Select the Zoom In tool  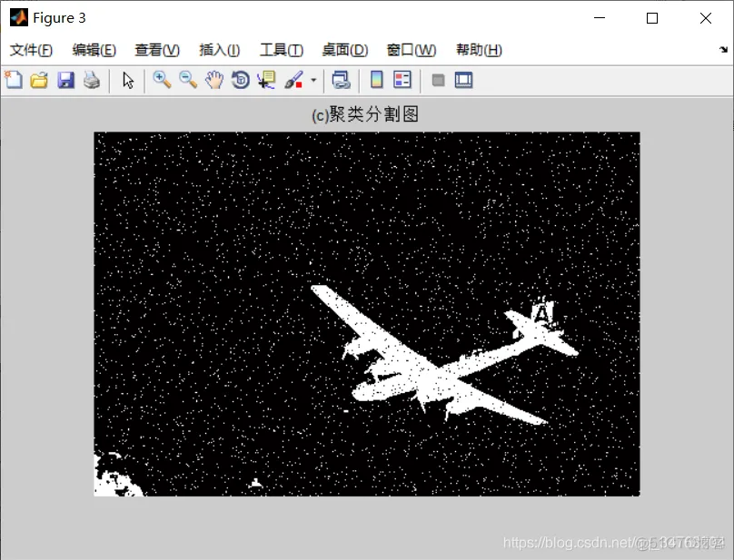point(163,80)
